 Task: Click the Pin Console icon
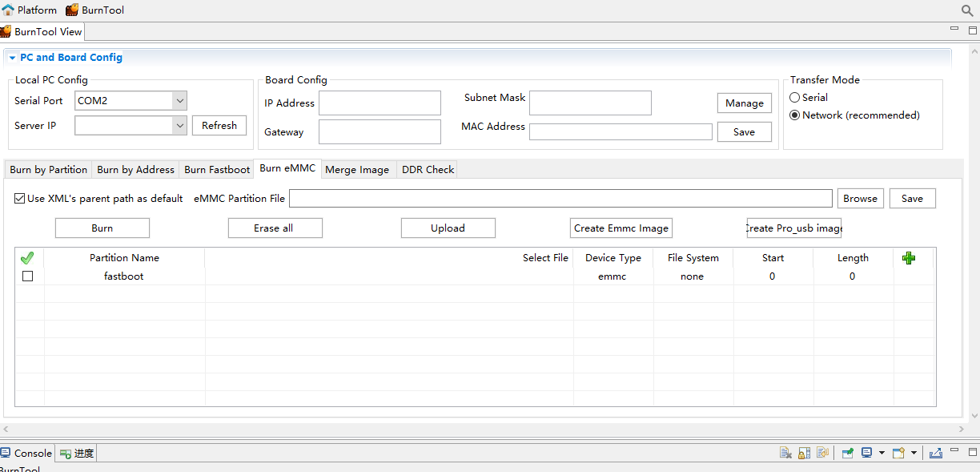[x=847, y=453]
